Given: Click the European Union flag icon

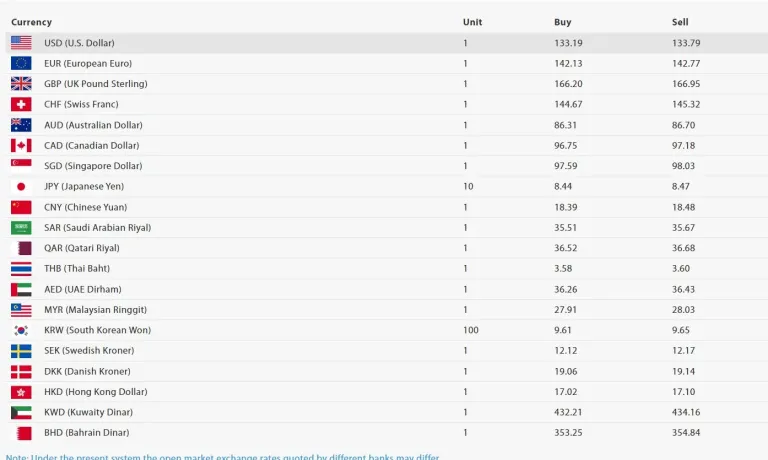Looking at the screenshot, I should [21, 63].
